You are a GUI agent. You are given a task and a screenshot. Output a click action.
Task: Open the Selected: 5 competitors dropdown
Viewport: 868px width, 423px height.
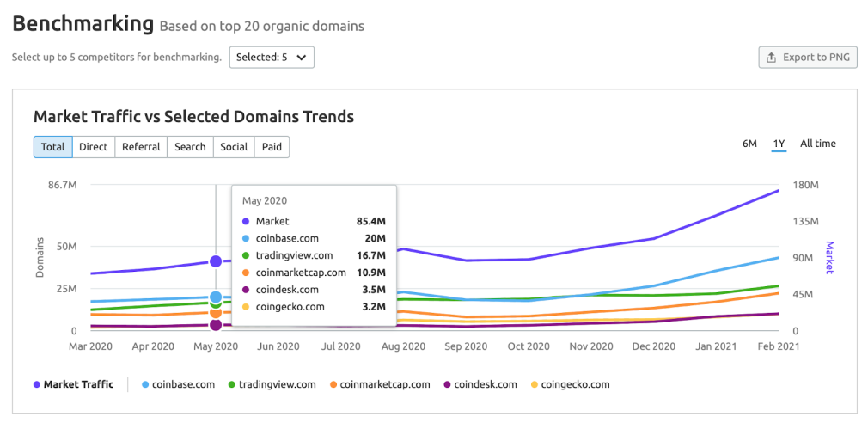(272, 58)
